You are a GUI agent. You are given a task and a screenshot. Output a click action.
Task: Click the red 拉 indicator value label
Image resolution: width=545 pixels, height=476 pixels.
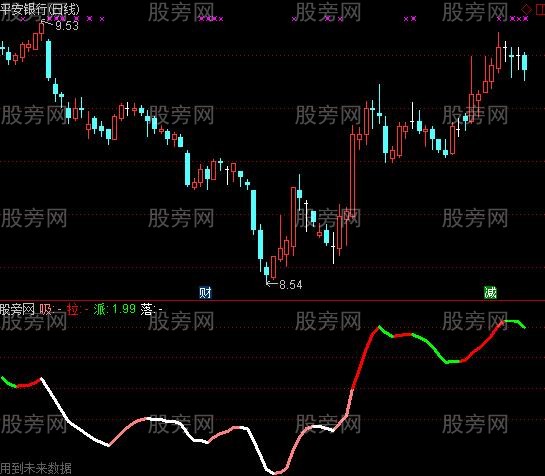point(78,309)
